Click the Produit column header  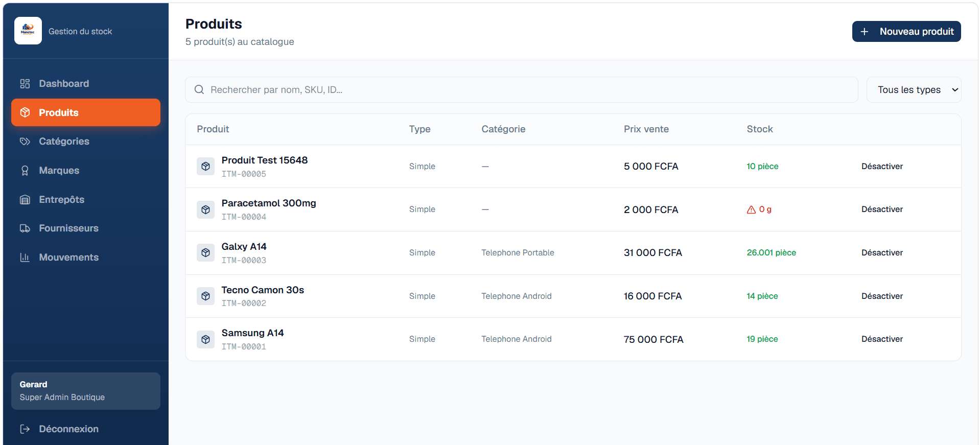(x=213, y=129)
